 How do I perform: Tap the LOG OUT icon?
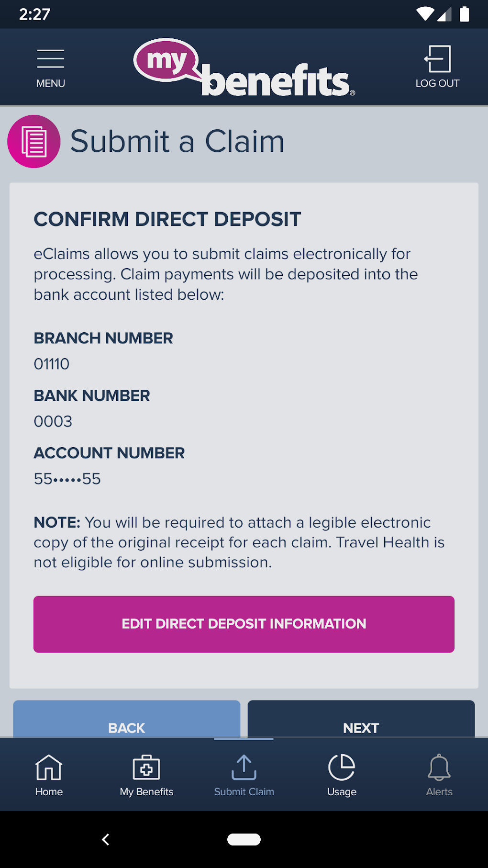(x=437, y=60)
